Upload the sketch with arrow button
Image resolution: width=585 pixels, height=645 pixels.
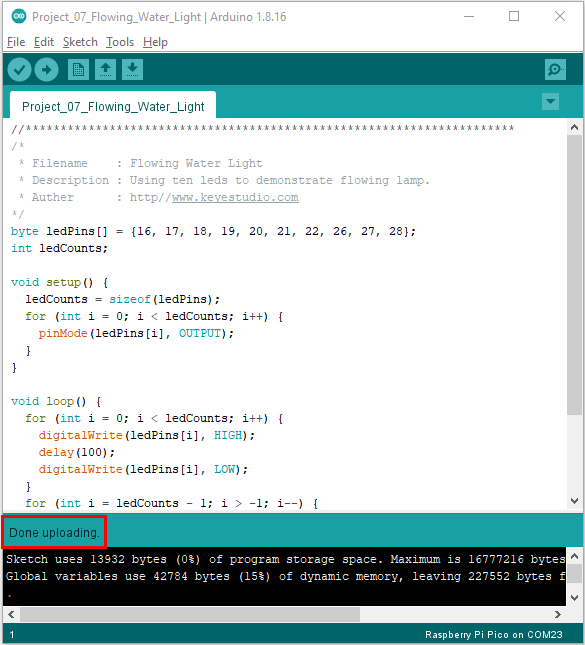(x=46, y=70)
